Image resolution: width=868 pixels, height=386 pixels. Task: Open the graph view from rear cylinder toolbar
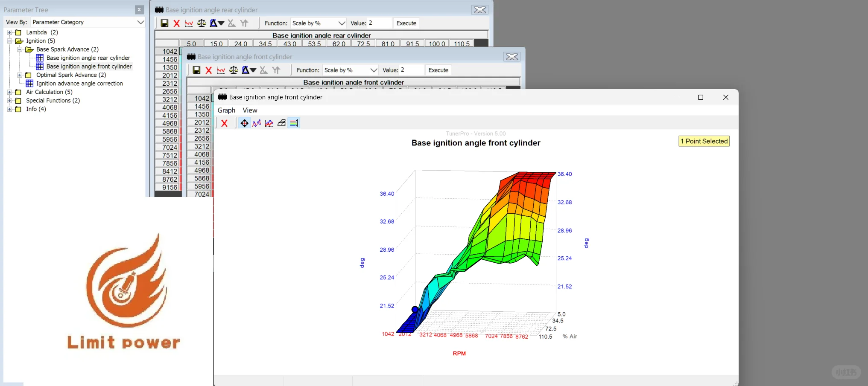pos(189,23)
